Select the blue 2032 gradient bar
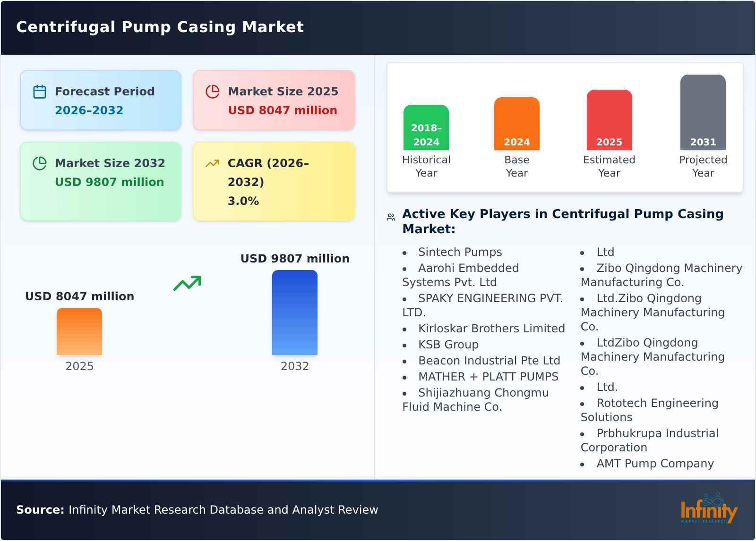Viewport: 756px width, 541px height. [295, 313]
